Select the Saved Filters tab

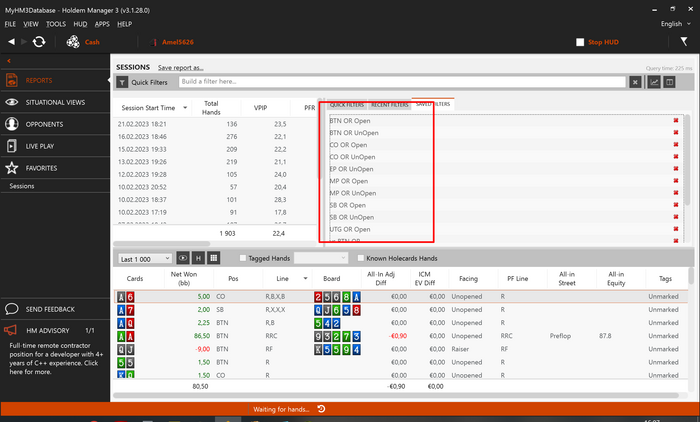[433, 104]
